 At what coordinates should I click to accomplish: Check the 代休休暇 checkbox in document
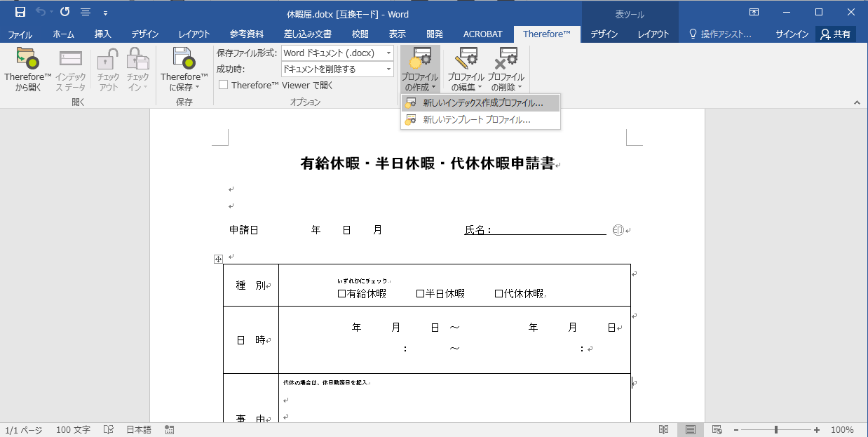(499, 294)
